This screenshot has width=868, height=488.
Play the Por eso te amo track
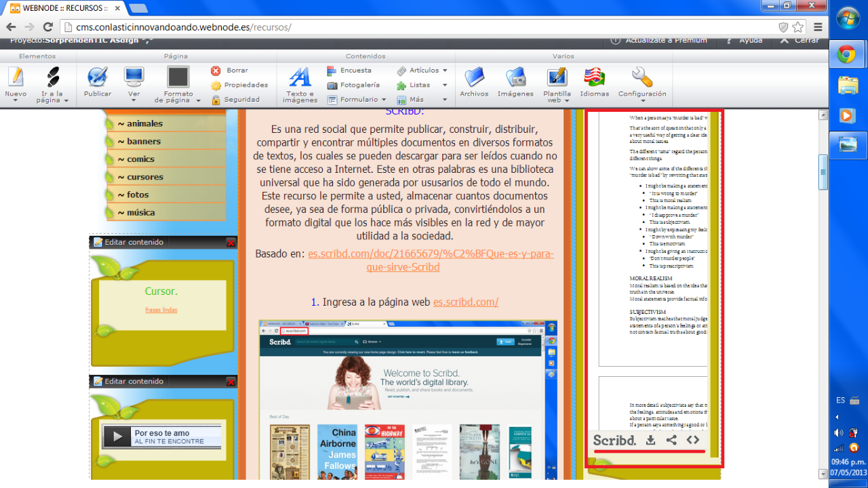point(117,436)
